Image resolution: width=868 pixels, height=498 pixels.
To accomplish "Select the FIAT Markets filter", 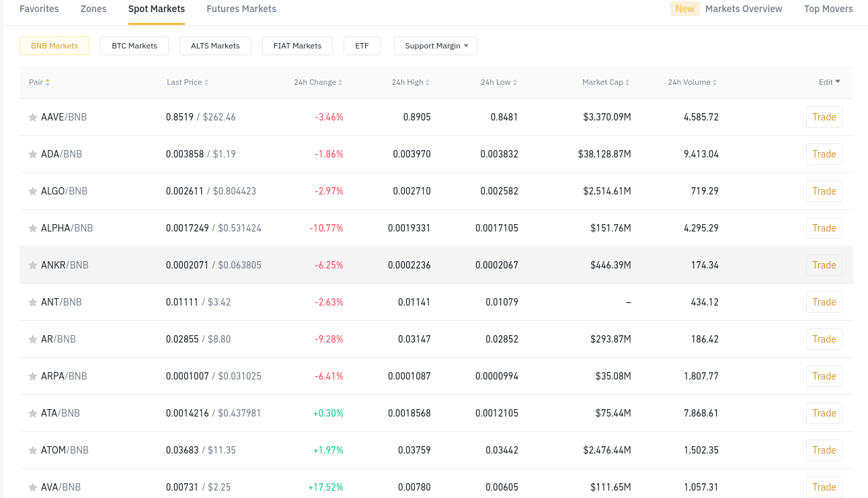I will (x=297, y=46).
